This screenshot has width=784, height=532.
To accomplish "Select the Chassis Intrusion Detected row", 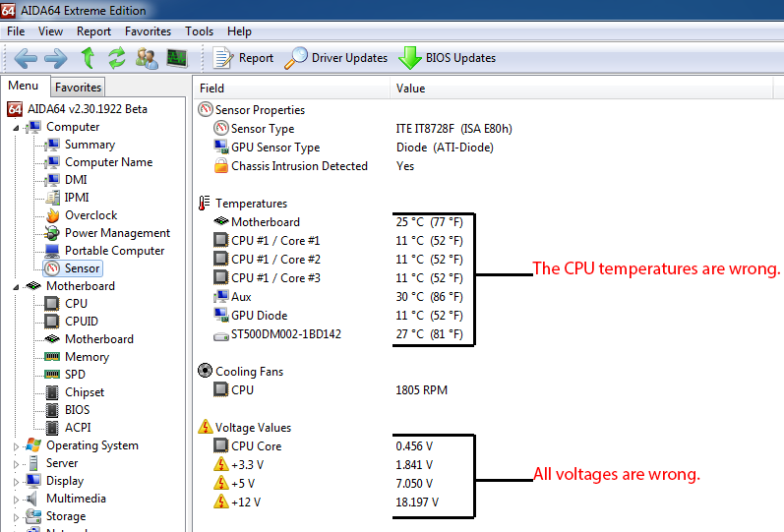I will [314, 166].
